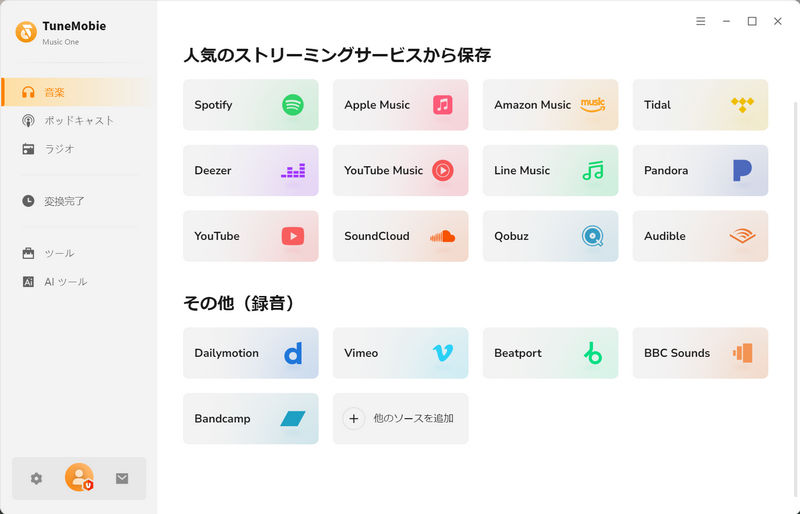This screenshot has width=800, height=514.
Task: Click the Line Music note icon
Action: (x=593, y=170)
